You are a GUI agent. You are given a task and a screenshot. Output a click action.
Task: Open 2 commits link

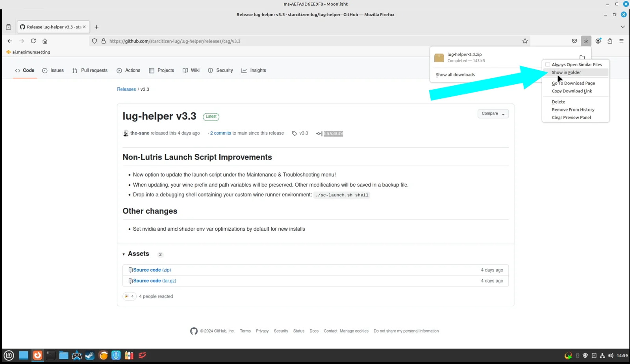tap(220, 133)
